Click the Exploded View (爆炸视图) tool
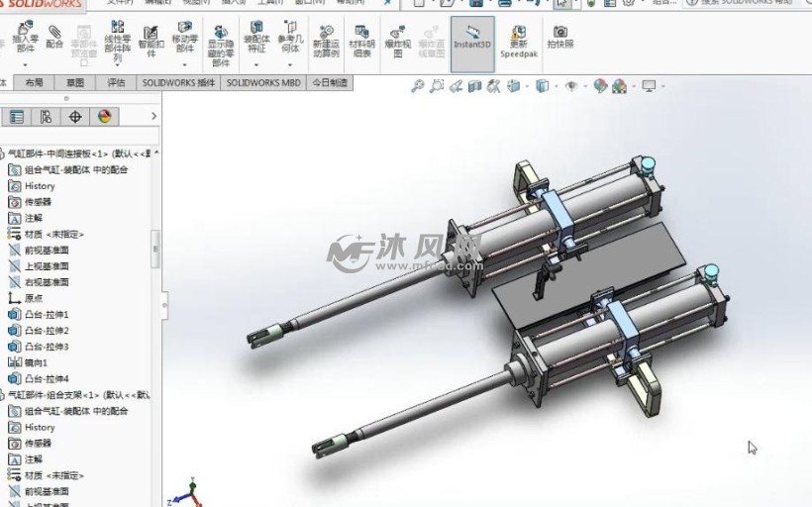 [397, 42]
